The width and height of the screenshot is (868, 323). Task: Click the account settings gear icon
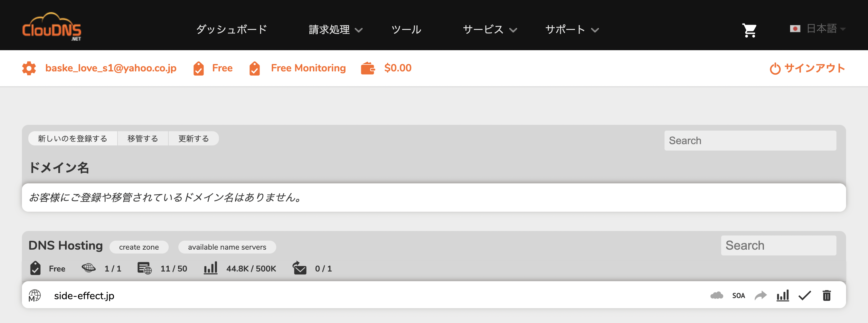point(29,68)
